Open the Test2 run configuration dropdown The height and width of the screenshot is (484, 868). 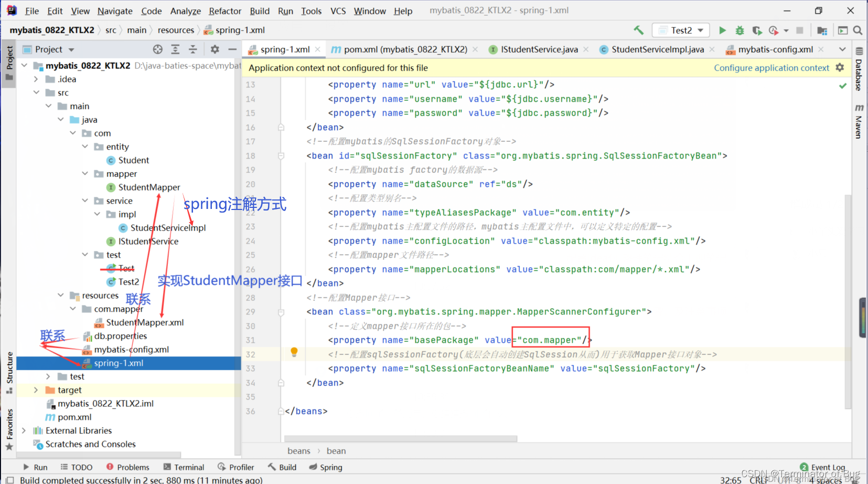[x=681, y=30]
